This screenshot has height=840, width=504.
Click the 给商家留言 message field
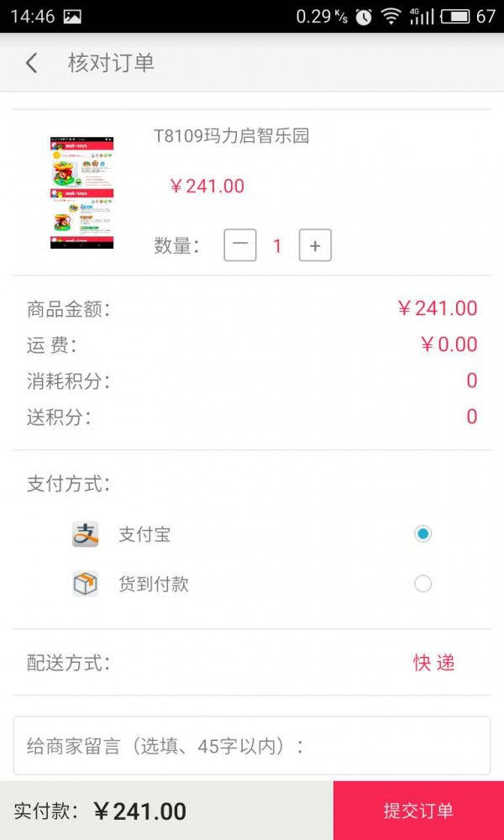pyautogui.click(x=251, y=745)
